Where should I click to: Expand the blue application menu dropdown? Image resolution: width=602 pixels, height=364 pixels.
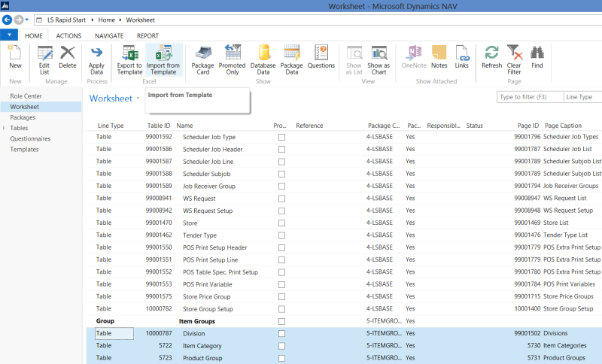(9, 35)
